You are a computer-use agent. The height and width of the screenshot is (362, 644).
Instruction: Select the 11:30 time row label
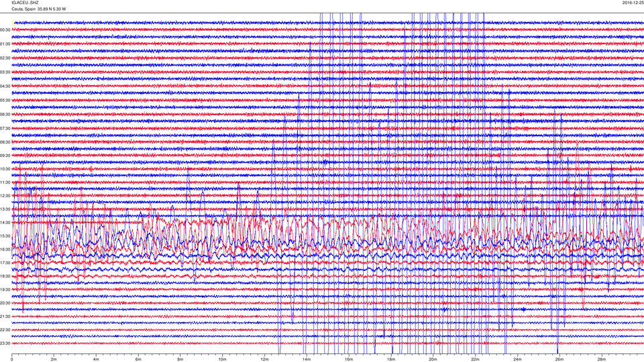point(5,182)
